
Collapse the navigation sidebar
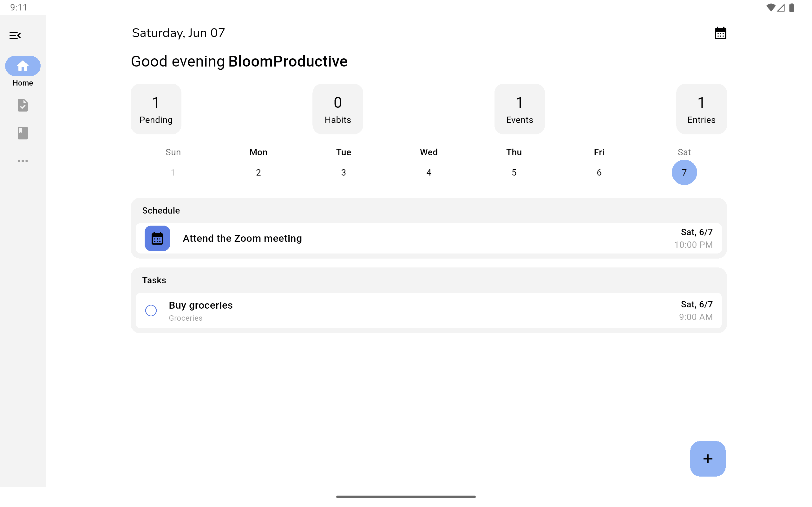pyautogui.click(x=16, y=35)
